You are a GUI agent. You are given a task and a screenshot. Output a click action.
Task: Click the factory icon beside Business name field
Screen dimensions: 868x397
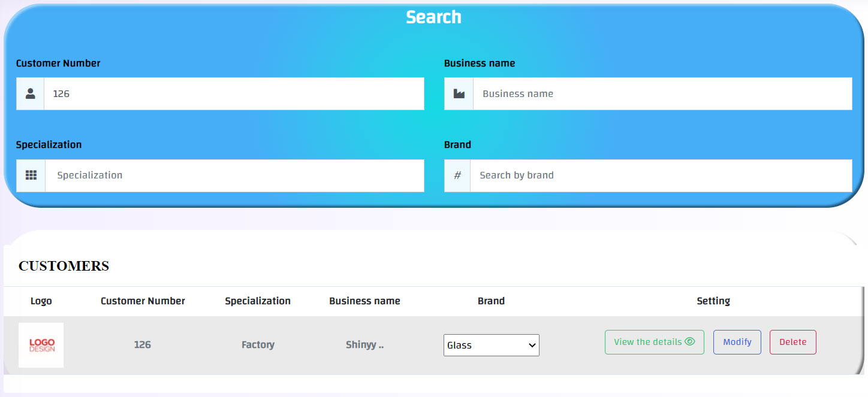tap(459, 94)
